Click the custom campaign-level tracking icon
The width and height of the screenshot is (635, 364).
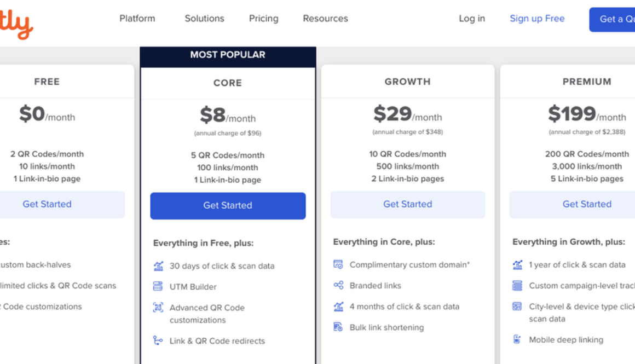[518, 285]
